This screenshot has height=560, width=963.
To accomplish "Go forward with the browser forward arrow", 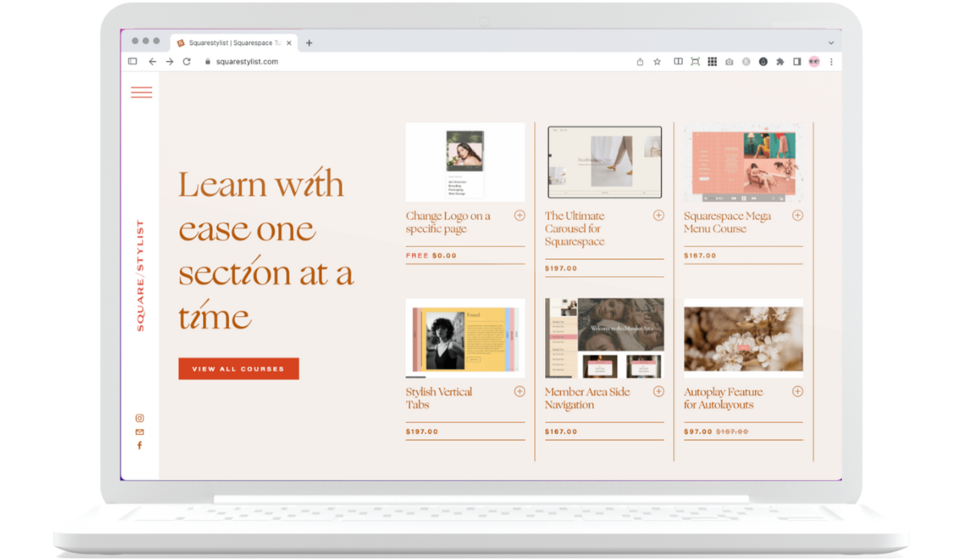I will 169,62.
